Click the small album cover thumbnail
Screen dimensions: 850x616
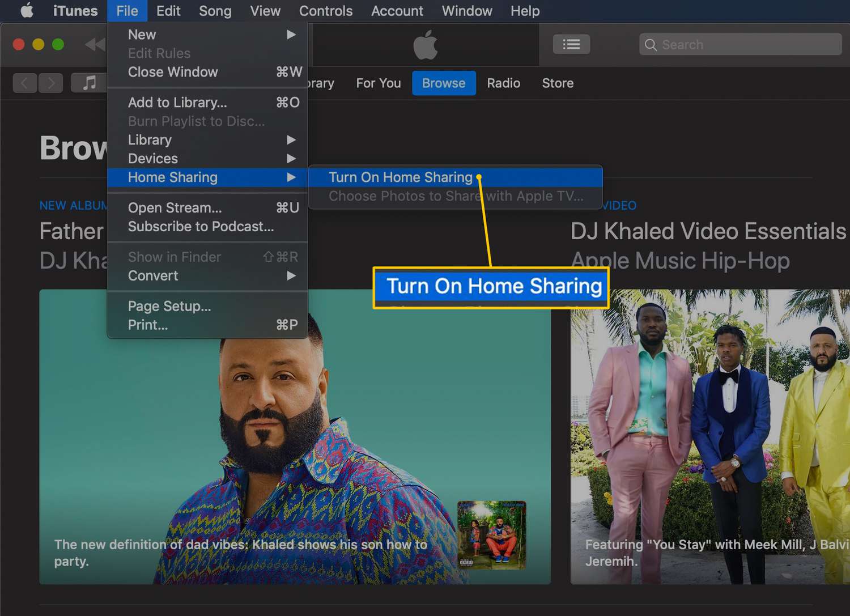(491, 535)
